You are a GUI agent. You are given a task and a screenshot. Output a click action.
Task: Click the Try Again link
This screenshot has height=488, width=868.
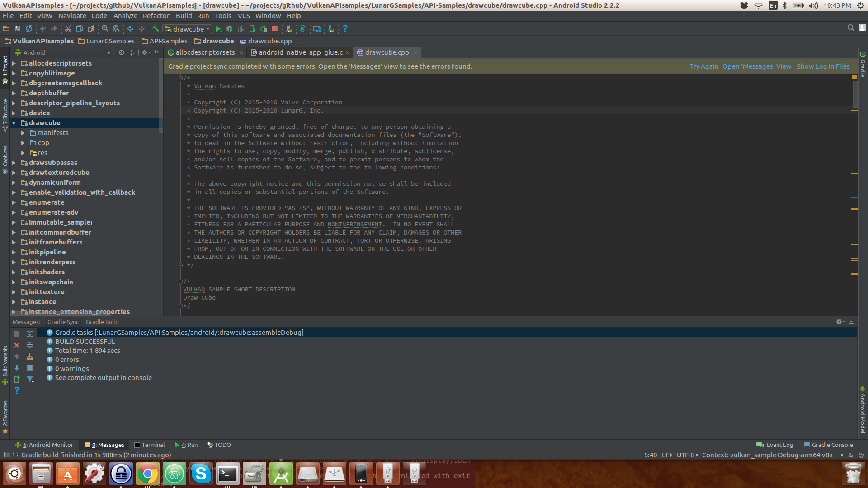click(704, 66)
